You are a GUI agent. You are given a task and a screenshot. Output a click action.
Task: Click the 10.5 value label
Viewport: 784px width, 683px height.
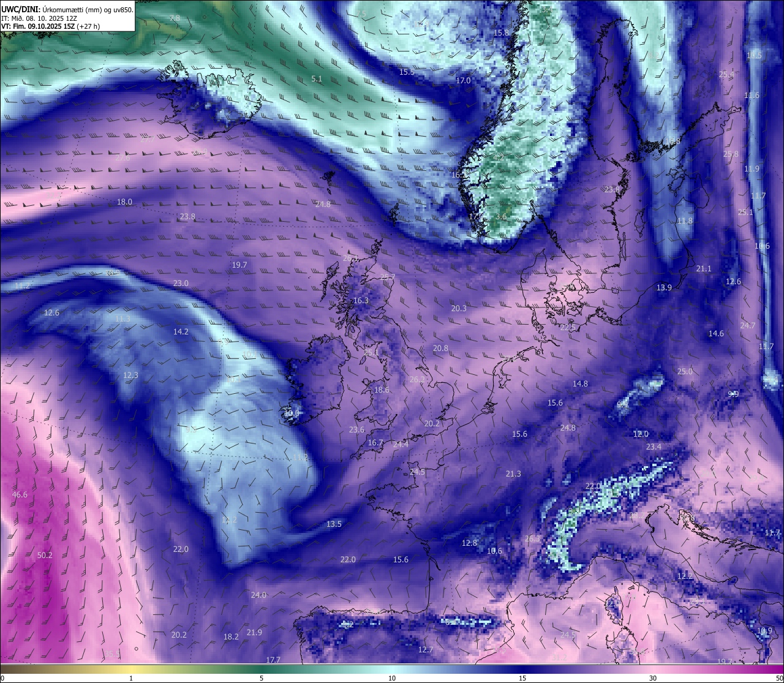tap(754, 55)
